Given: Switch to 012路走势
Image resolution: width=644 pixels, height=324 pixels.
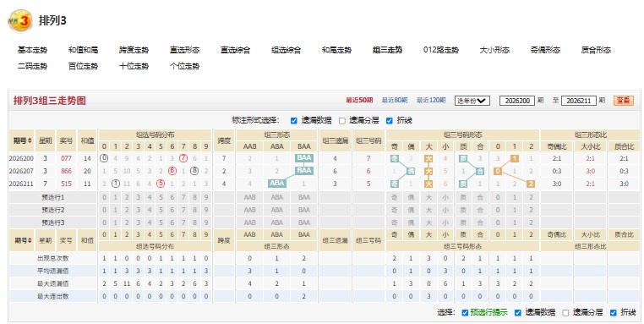Looking at the screenshot, I should pos(440,50).
